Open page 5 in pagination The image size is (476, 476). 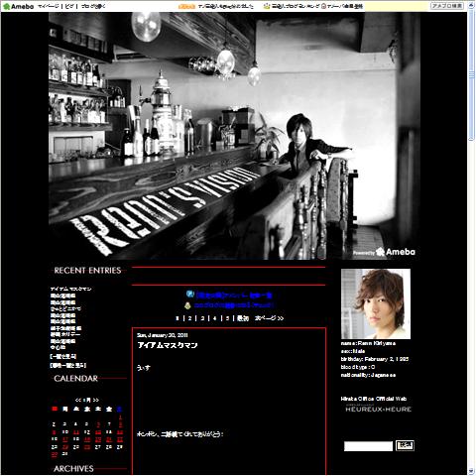pos(227,318)
